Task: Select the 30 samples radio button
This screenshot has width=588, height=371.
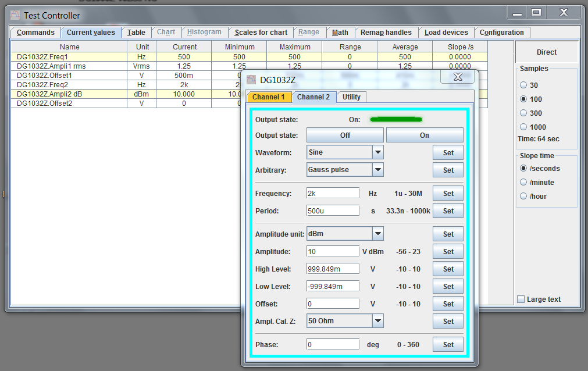Action: click(523, 85)
